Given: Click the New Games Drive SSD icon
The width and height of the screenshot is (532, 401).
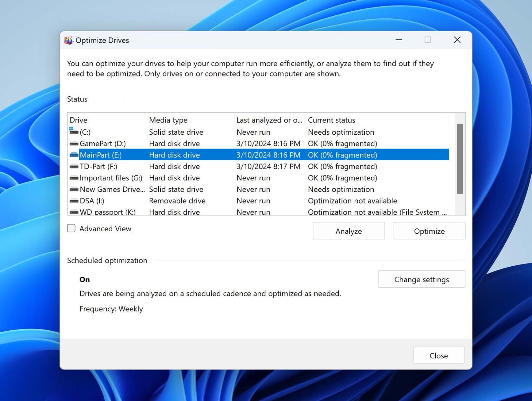Looking at the screenshot, I should click(74, 189).
